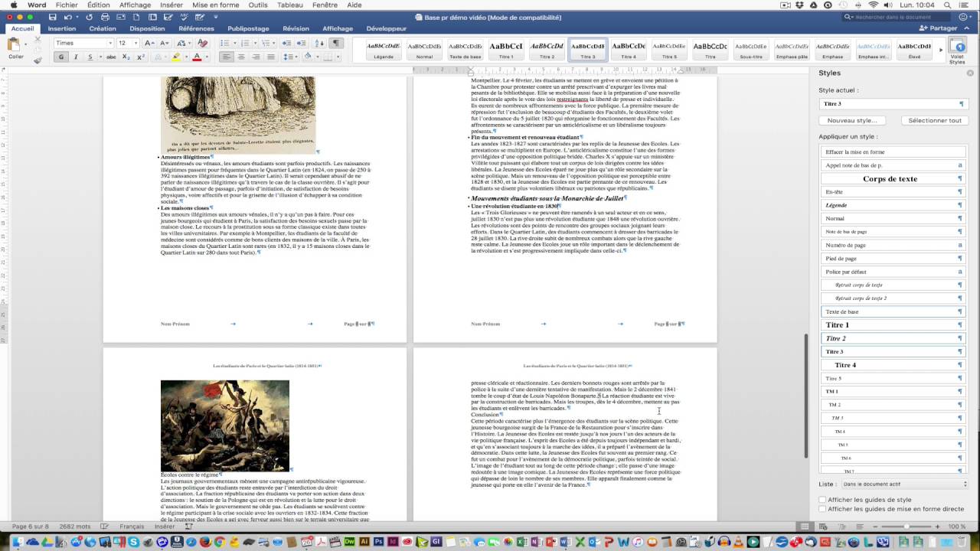Increase paragraph indent
The image size is (980, 551).
pyautogui.click(x=301, y=43)
